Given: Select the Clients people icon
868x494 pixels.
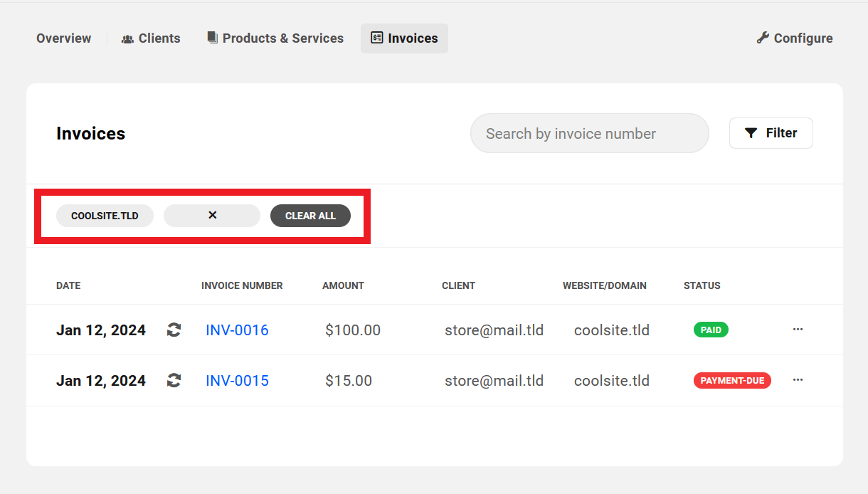Looking at the screenshot, I should [127, 38].
